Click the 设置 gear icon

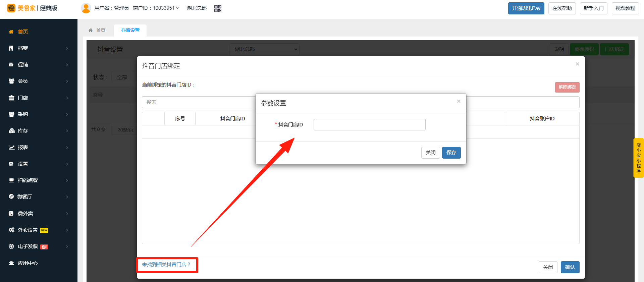(x=11, y=164)
